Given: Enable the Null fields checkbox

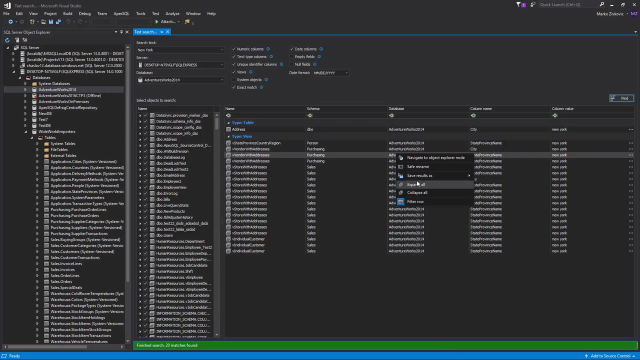Looking at the screenshot, I should click(x=292, y=64).
